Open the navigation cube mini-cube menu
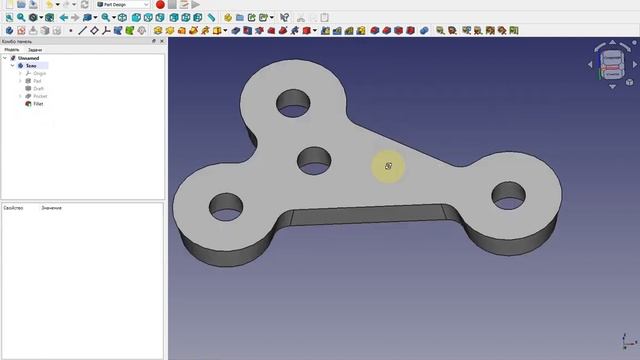The height and width of the screenshot is (360, 640). (x=630, y=82)
